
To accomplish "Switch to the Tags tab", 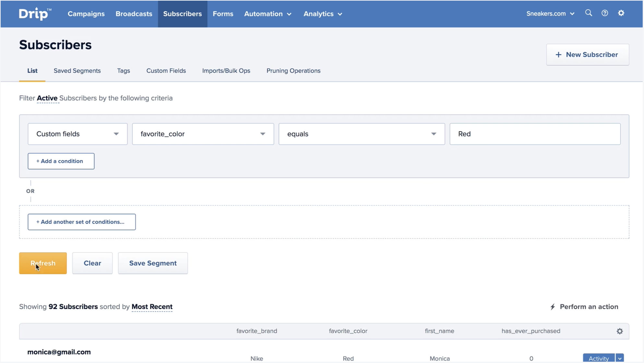I will [x=123, y=70].
